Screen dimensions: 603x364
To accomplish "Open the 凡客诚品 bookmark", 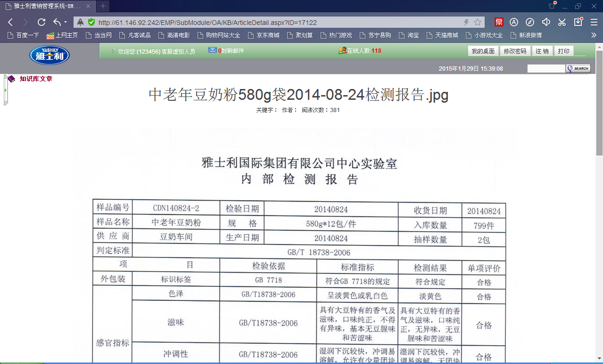I will click(135, 35).
